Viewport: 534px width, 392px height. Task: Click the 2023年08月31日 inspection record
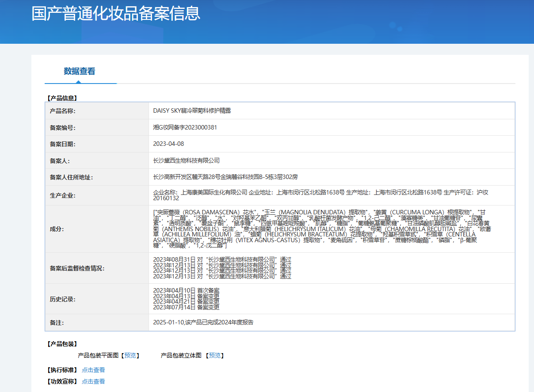pyautogui.click(x=222, y=259)
